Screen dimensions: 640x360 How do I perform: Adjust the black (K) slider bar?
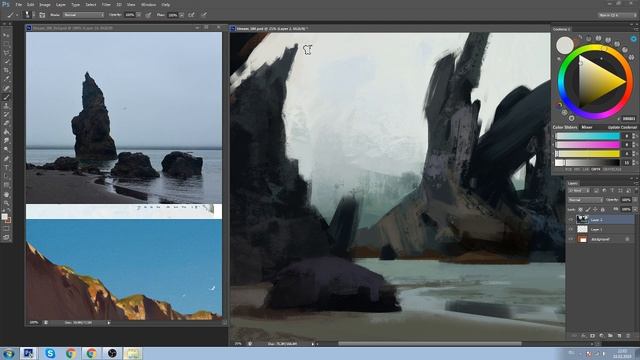[x=587, y=163]
